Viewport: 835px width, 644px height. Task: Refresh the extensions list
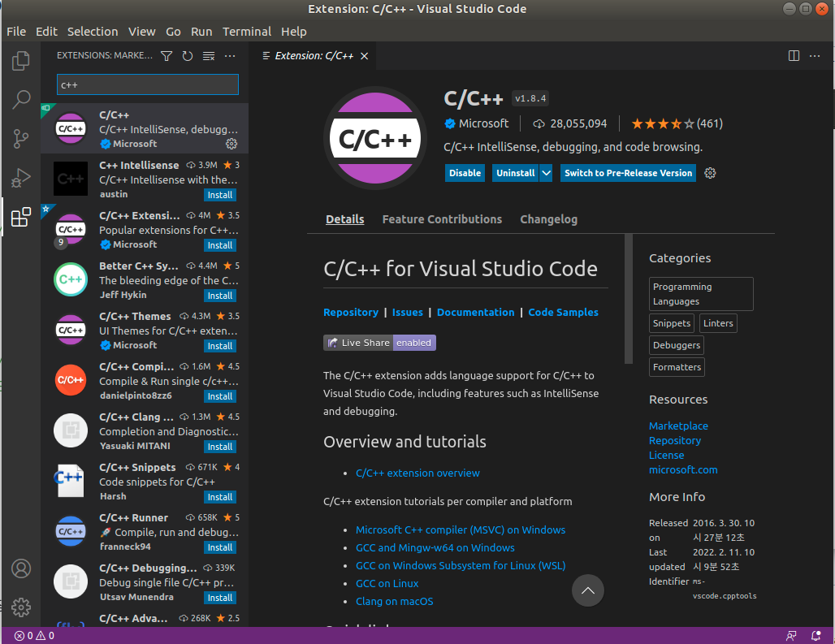click(x=188, y=56)
